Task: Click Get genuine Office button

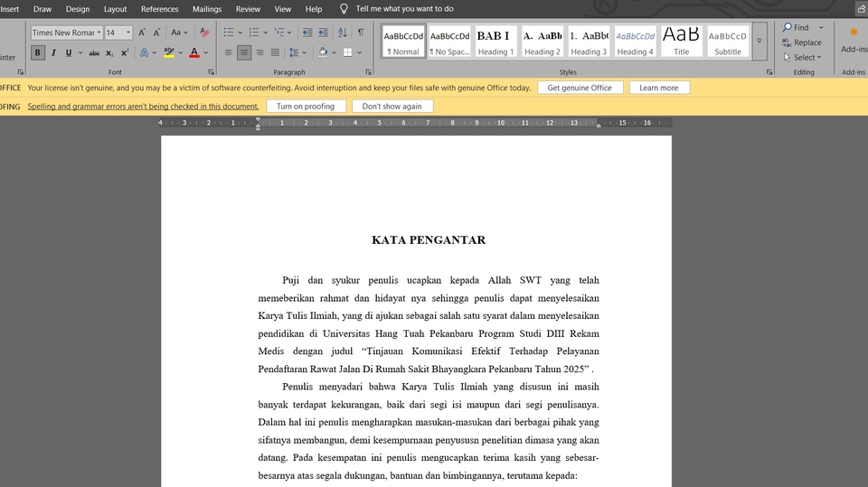Action: 580,88
